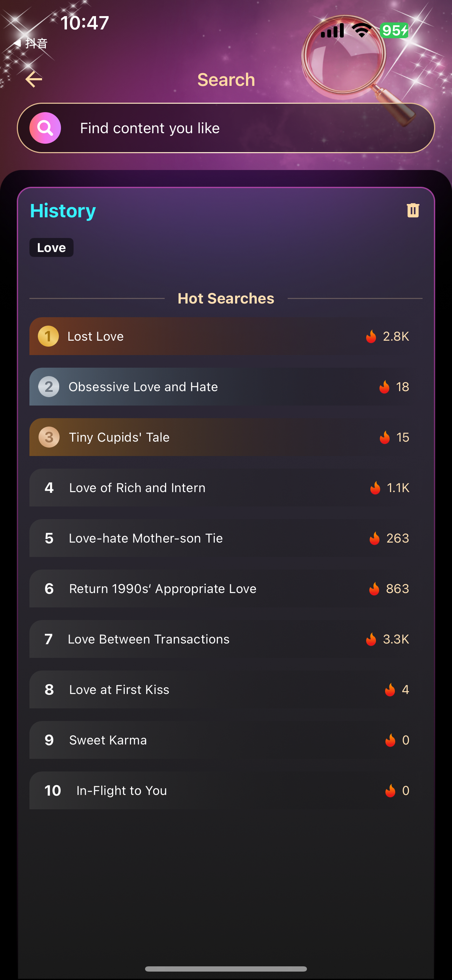Viewport: 452px width, 980px height.
Task: Tap the gold rank 1 badge
Action: pos(48,336)
